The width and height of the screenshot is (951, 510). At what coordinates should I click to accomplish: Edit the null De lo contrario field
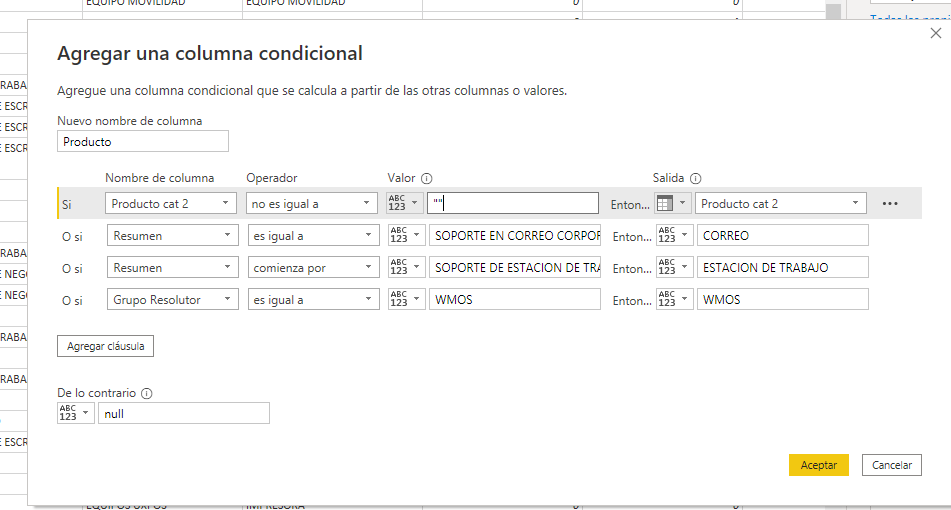point(184,414)
